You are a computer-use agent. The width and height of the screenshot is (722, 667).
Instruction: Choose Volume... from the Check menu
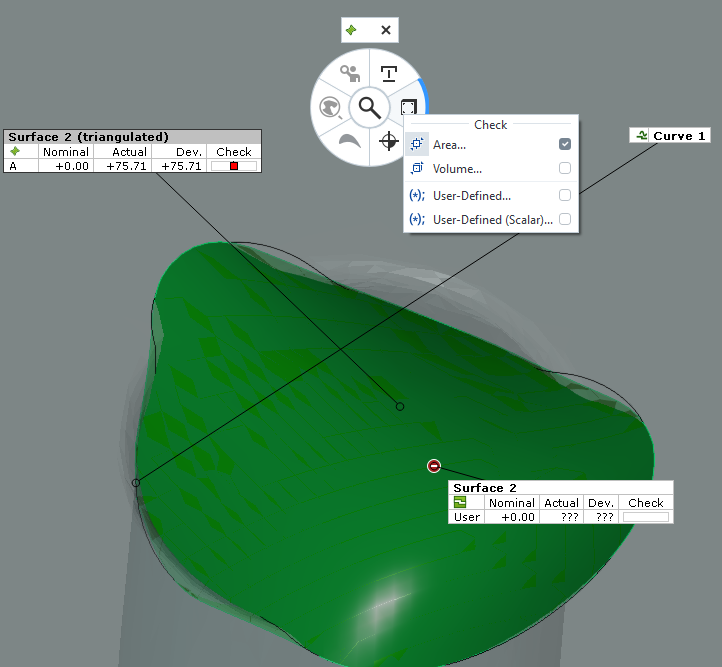[x=491, y=168]
